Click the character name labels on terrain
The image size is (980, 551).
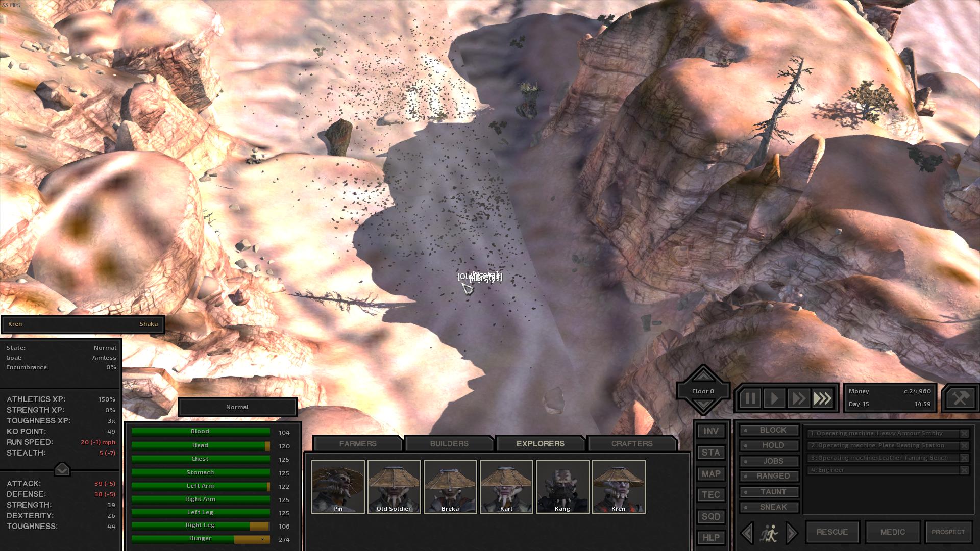pos(480,277)
